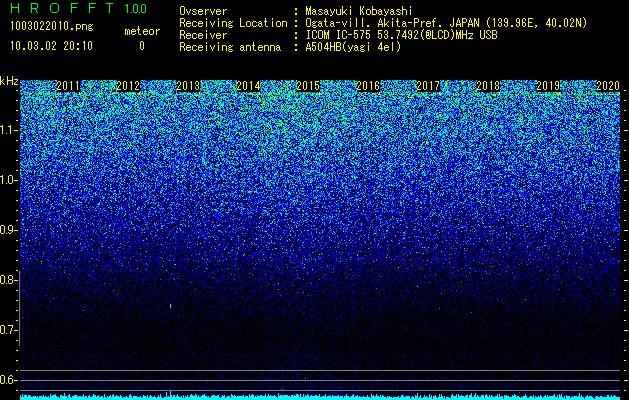This screenshot has width=629, height=400.
Task: Click the meteor label
Action: coord(142,31)
